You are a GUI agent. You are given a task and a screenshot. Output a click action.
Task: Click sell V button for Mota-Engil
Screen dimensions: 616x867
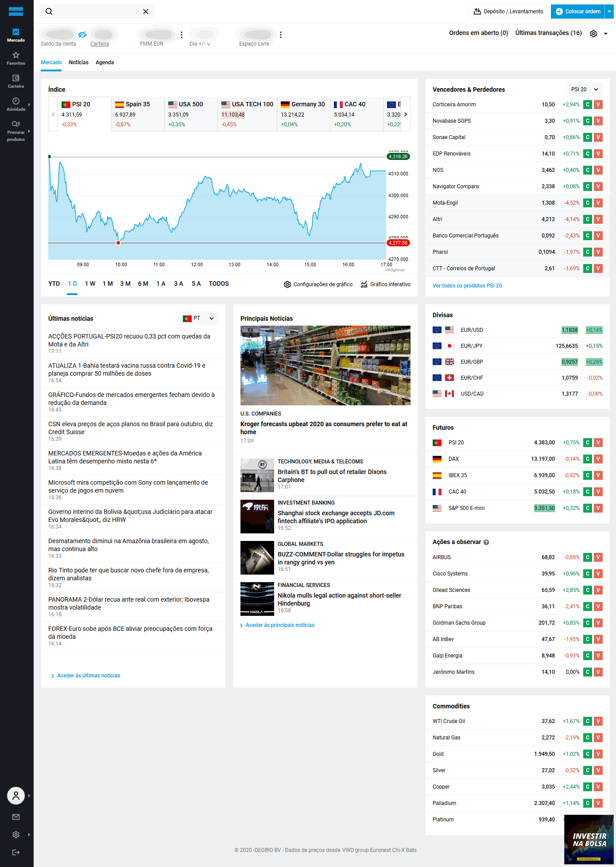(598, 203)
